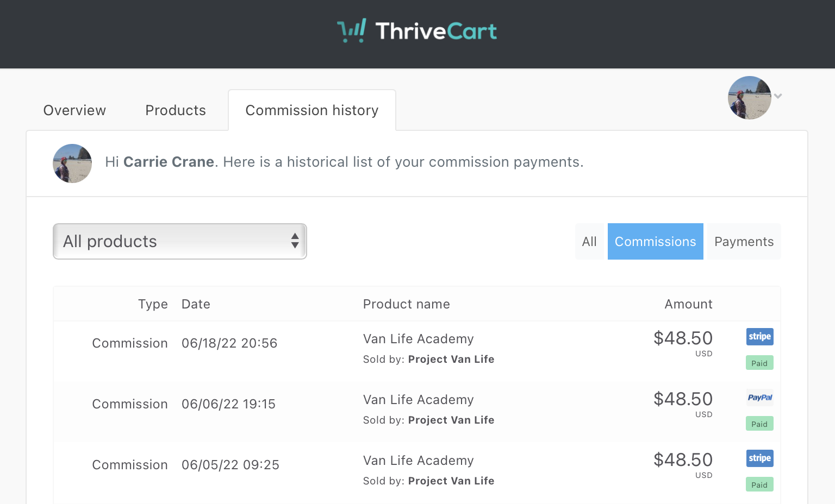Select the Commissions filter button

point(656,242)
